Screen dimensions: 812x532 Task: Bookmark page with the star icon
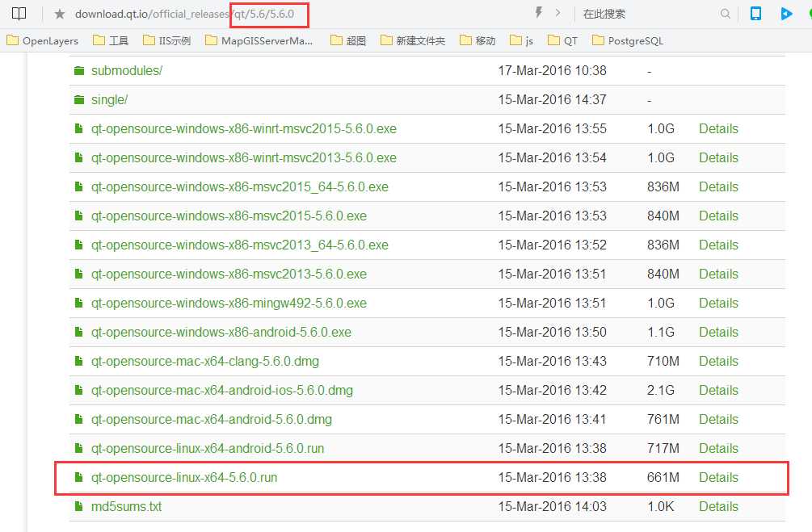[x=60, y=14]
